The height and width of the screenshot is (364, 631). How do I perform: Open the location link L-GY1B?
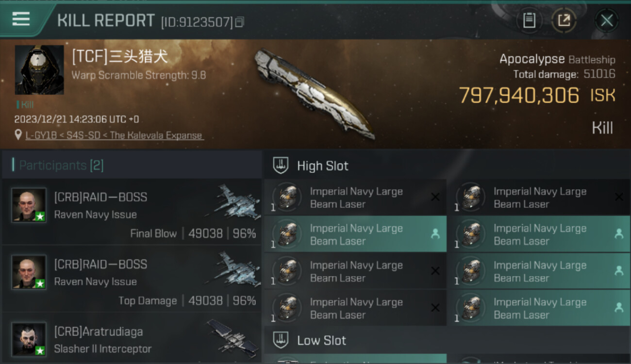[115, 135]
